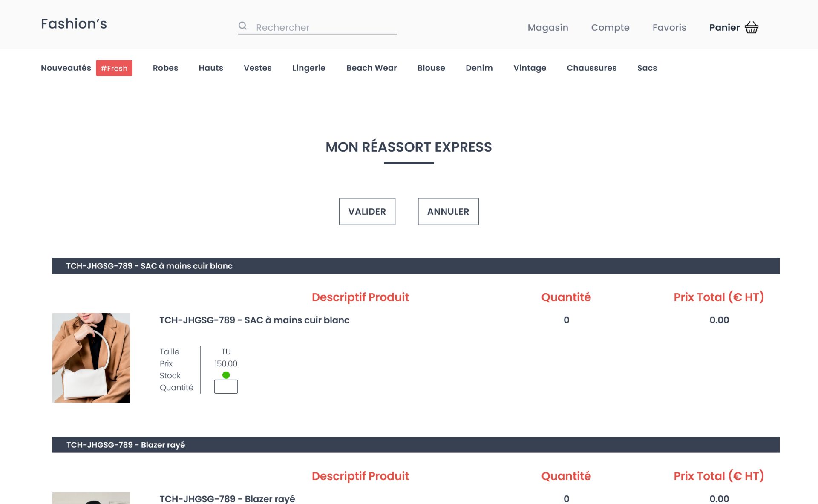Click the ANNULER button
Screen dimensions: 818x504
448,211
